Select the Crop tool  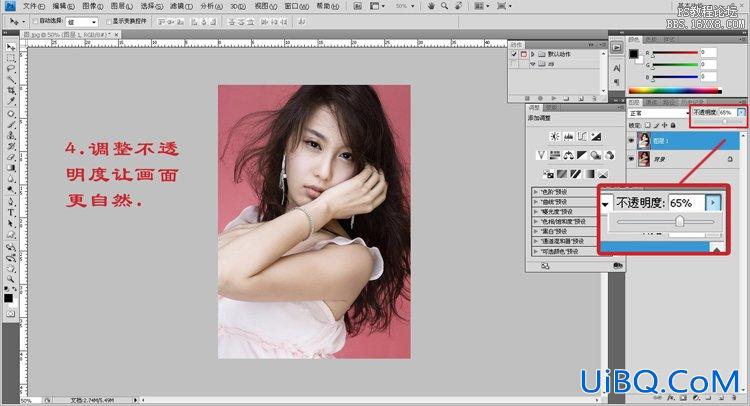(x=11, y=90)
